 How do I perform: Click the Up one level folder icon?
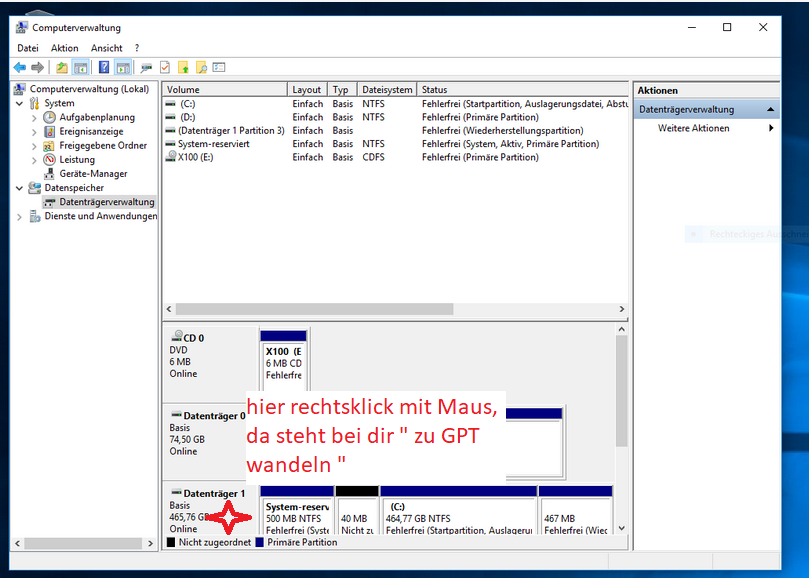[62, 68]
